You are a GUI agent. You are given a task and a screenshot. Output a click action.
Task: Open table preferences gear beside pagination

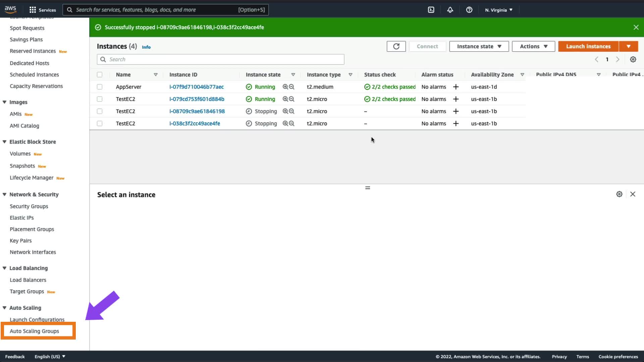click(x=633, y=59)
